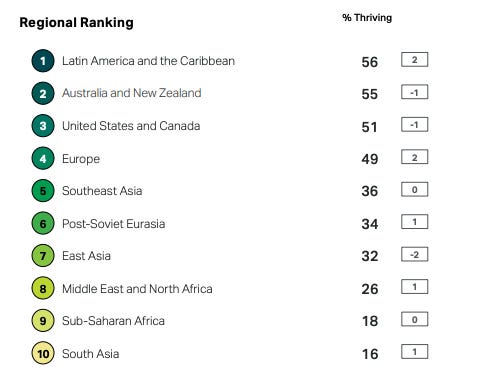Click the % Thriving column header
Image resolution: width=480 pixels, height=381 pixels.
(x=367, y=18)
